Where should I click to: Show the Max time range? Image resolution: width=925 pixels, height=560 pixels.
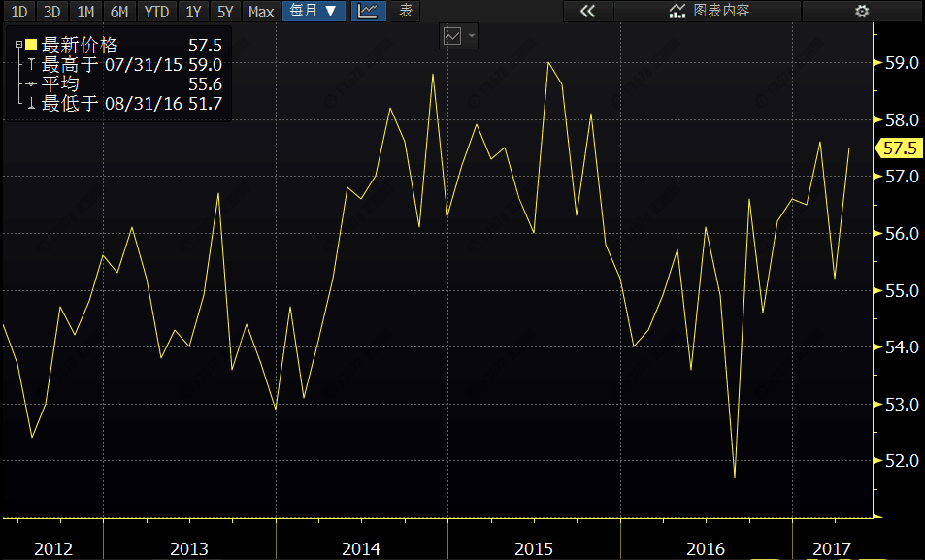[x=261, y=12]
